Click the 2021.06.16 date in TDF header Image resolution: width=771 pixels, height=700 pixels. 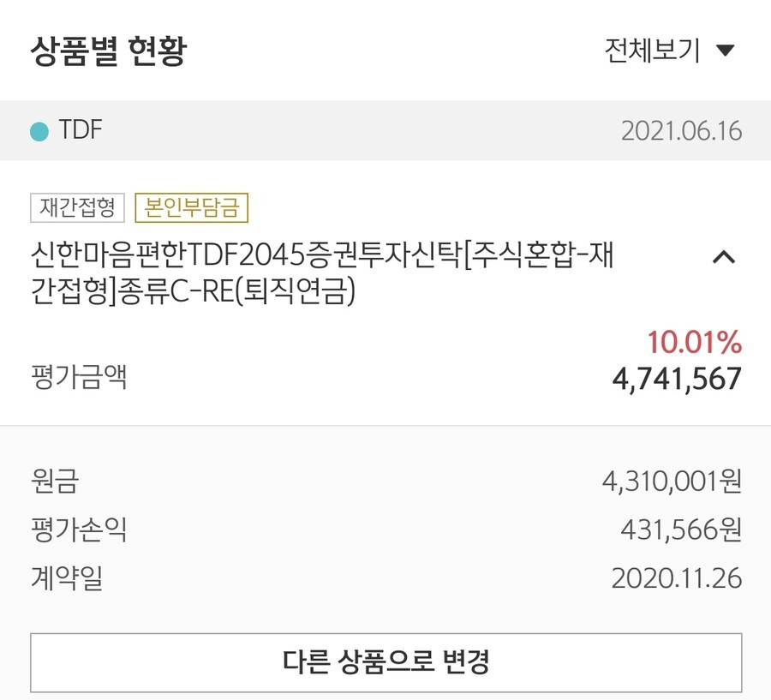(x=682, y=131)
